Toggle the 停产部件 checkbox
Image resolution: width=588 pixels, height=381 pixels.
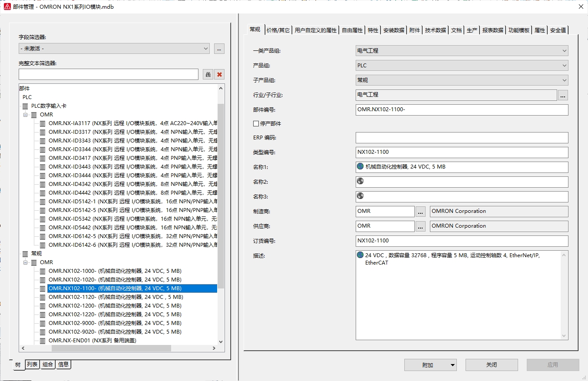point(256,124)
